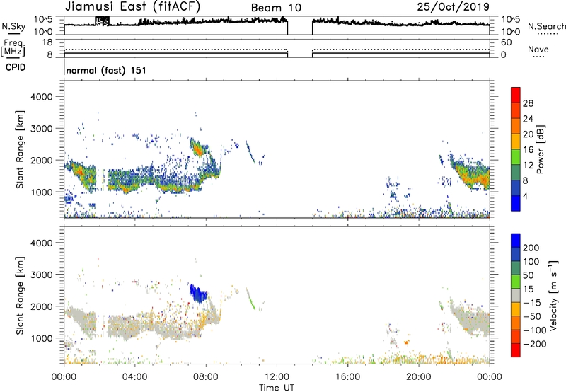The width and height of the screenshot is (566, 392).
Task: Click the "28" label on Power color bar
Action: [x=528, y=103]
